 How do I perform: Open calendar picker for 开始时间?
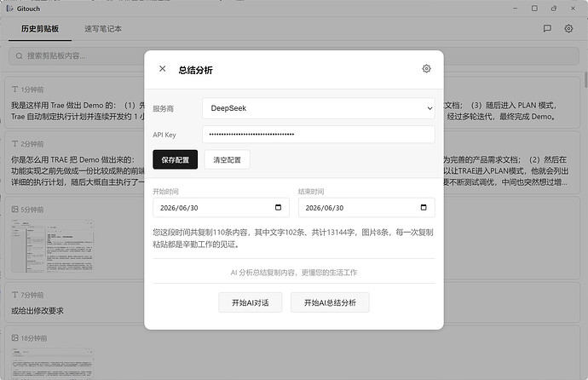(279, 207)
